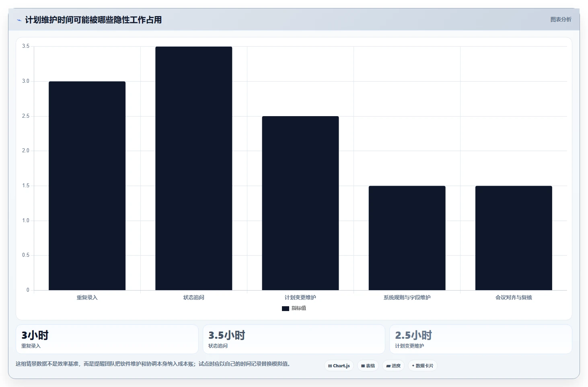Open the 3.5小时 状态追问 data card
588x387 pixels.
coord(294,339)
